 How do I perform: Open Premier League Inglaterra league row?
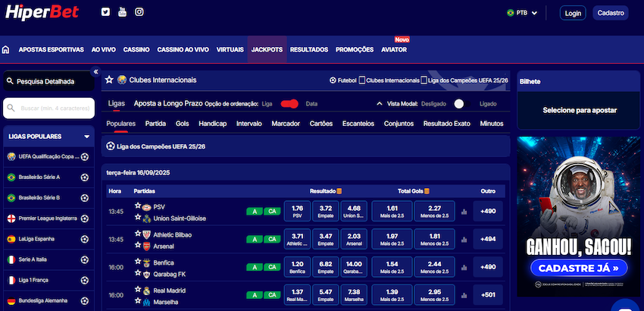click(x=48, y=218)
